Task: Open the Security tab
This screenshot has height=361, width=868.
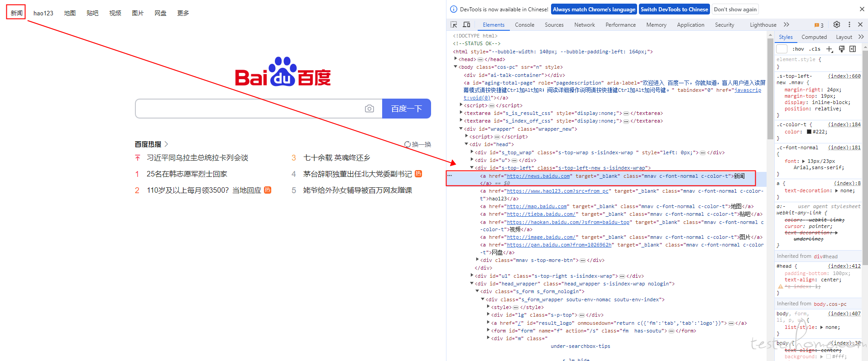Action: pos(724,25)
